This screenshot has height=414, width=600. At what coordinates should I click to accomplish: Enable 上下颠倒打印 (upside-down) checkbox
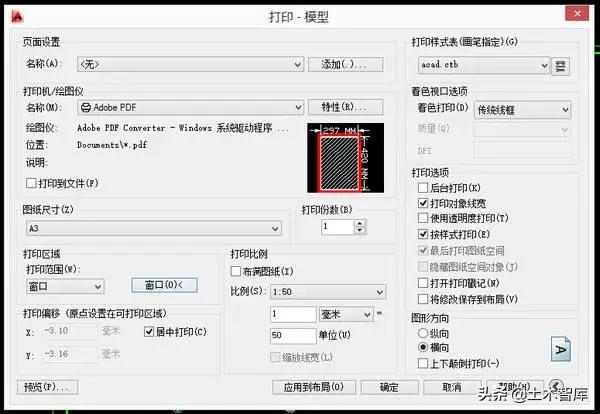pos(423,363)
